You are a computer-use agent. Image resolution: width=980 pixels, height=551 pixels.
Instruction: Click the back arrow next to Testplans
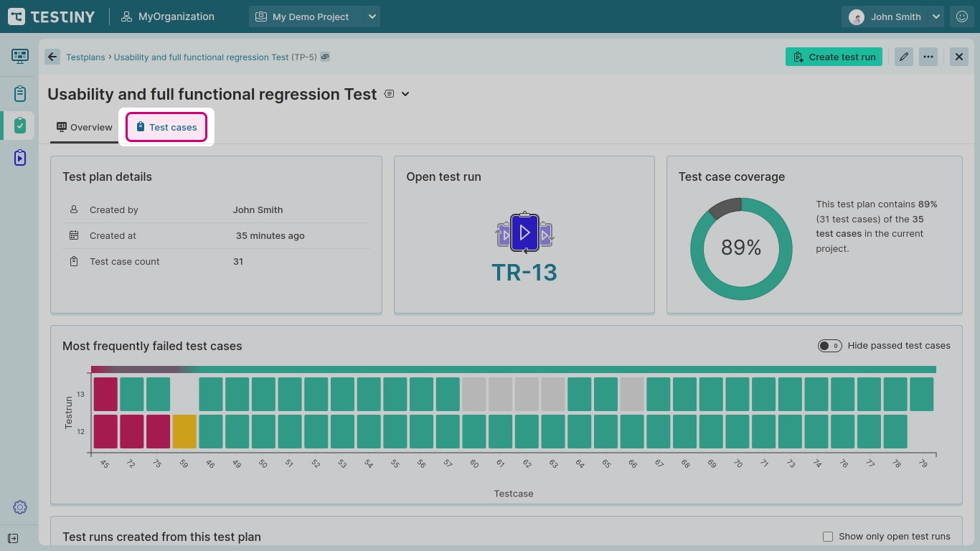52,57
